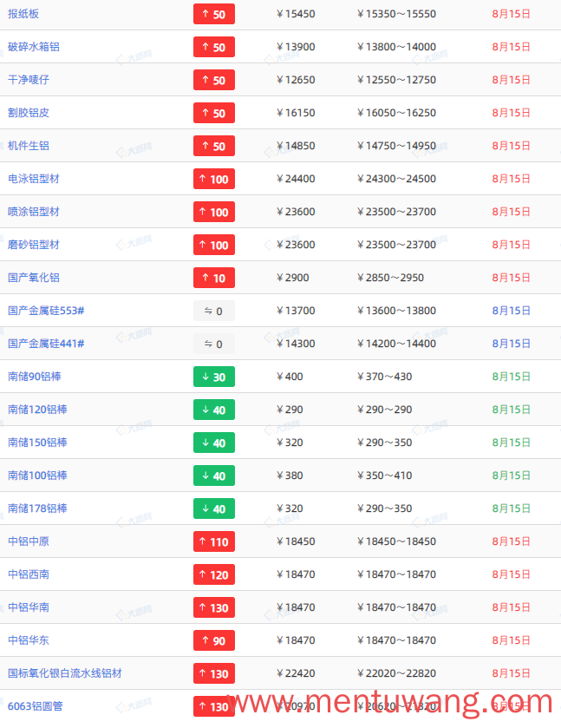Open the 磨砂铝型材 product link
The image size is (561, 728).
tap(34, 245)
